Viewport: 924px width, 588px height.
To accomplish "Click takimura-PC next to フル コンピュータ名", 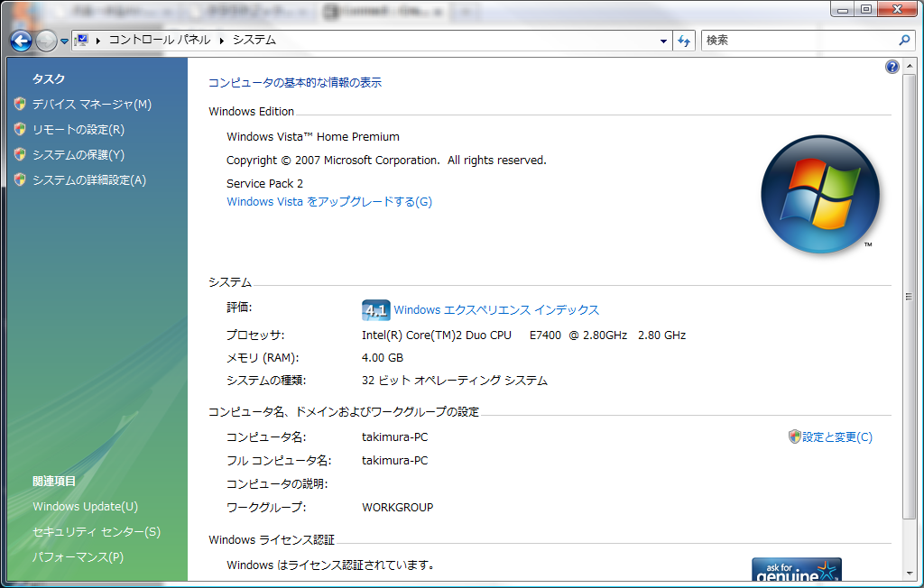I will [395, 461].
